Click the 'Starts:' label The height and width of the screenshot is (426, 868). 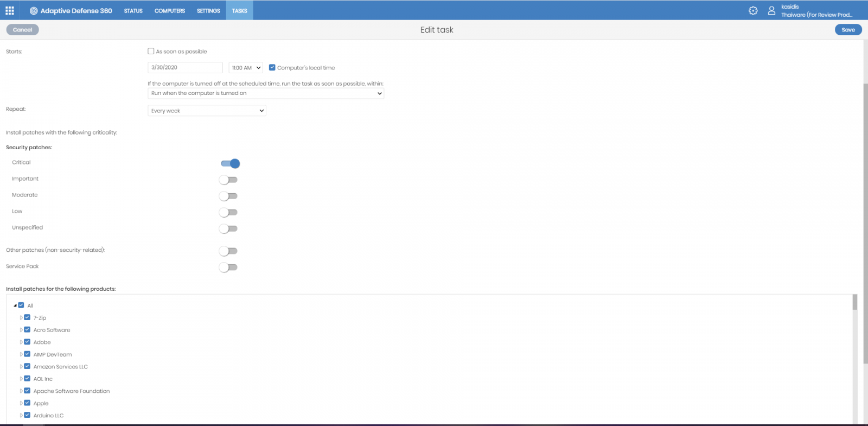14,52
